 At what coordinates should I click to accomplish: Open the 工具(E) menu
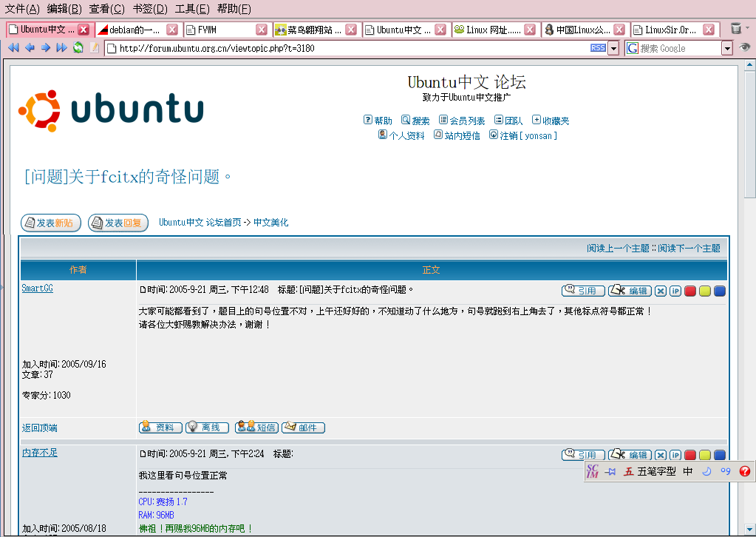[192, 9]
